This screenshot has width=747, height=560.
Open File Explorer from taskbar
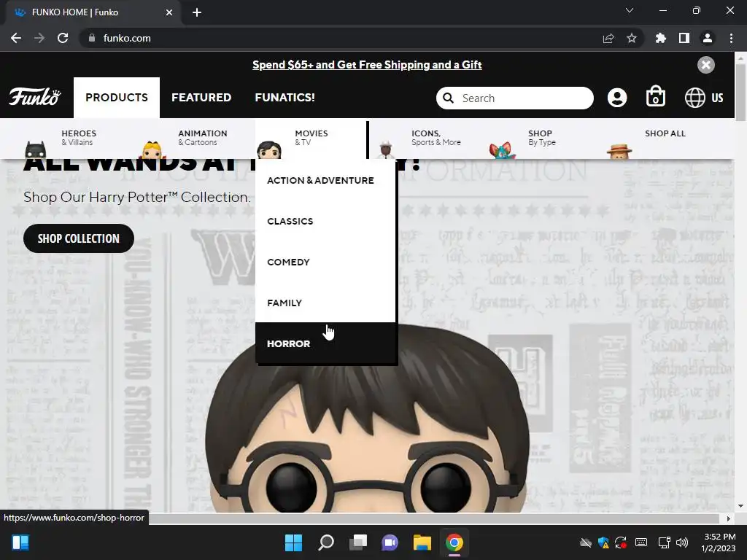(422, 542)
